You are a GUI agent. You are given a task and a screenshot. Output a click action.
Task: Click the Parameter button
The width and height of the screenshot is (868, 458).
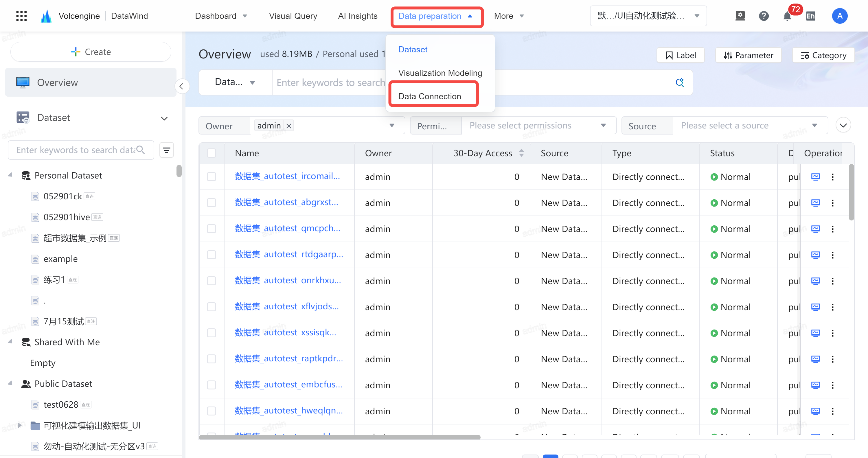tap(748, 55)
